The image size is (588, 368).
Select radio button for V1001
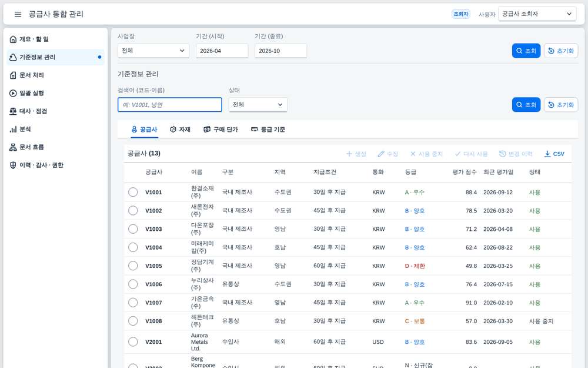click(x=133, y=193)
